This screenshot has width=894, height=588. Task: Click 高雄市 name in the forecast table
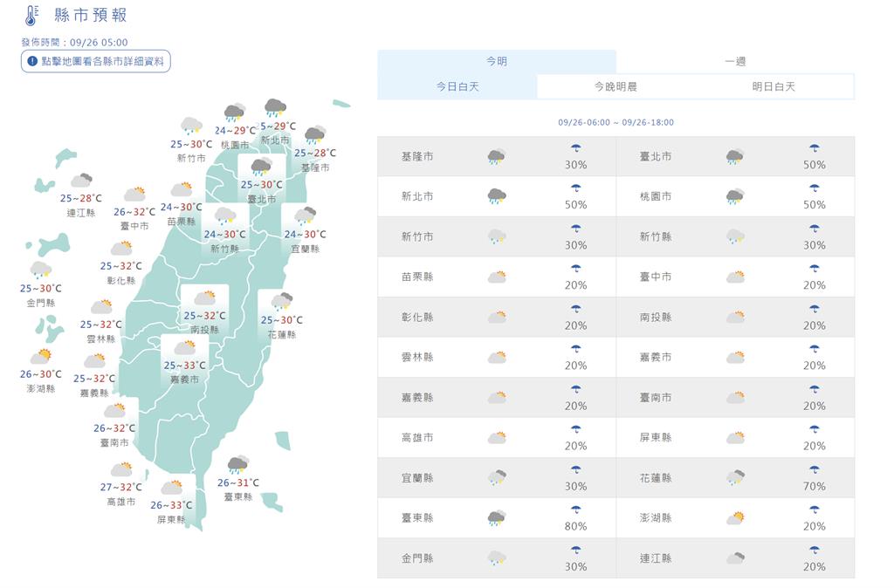pos(417,438)
